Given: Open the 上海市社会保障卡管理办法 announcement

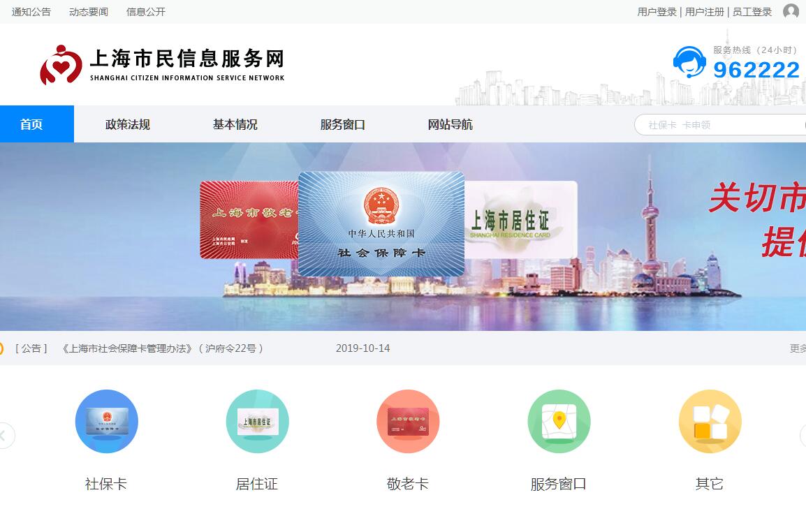Looking at the screenshot, I should pyautogui.click(x=162, y=348).
